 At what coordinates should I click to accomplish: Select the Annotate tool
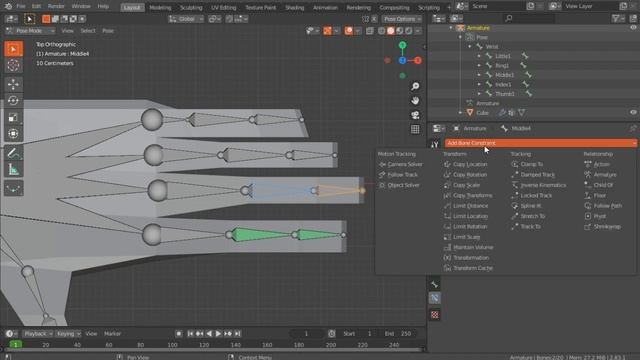(x=13, y=154)
